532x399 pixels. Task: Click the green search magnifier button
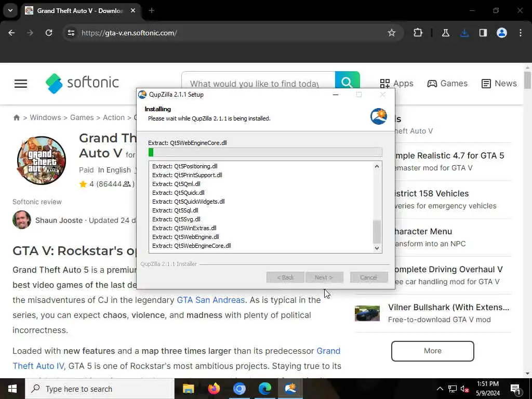click(x=347, y=83)
